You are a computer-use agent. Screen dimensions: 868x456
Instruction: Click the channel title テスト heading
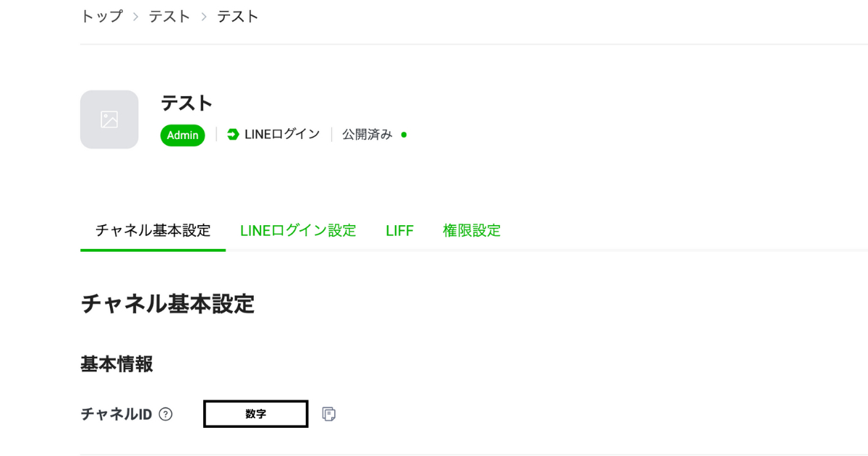(187, 103)
